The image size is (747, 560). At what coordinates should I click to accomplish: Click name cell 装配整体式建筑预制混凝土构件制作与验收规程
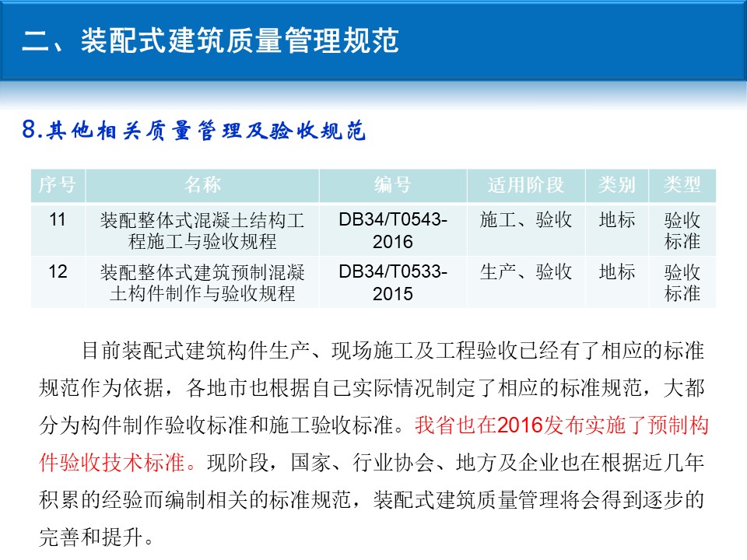click(x=202, y=282)
